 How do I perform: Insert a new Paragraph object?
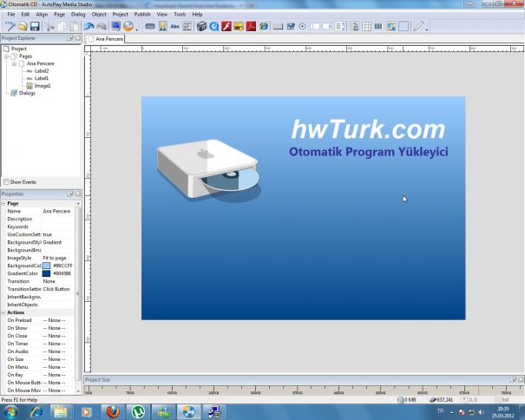click(x=187, y=26)
